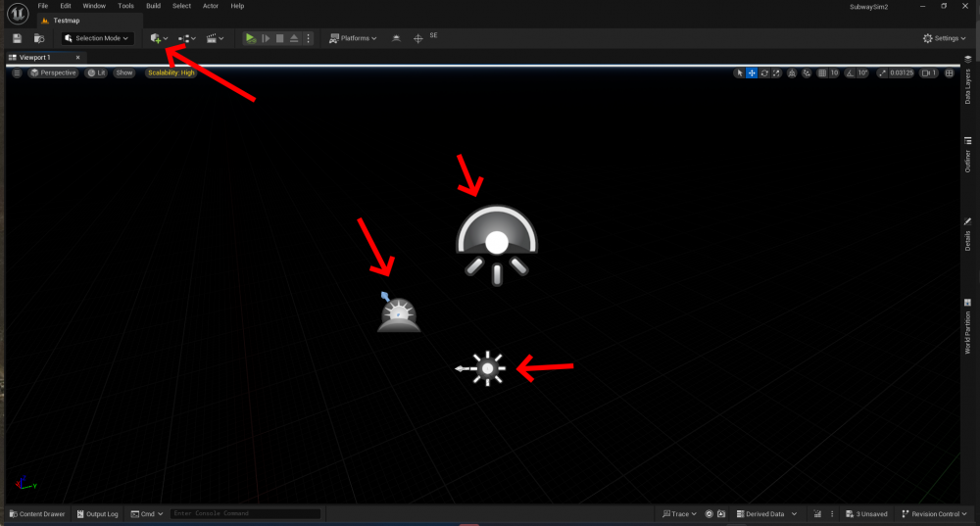Select the scale gizmo tool

pos(776,72)
